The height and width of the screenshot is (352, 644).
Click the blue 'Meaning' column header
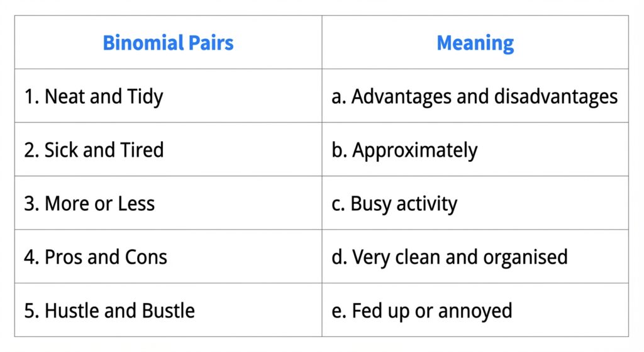pos(475,43)
